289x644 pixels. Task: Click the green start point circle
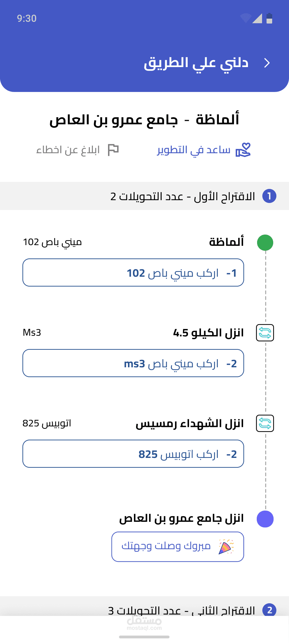265,243
